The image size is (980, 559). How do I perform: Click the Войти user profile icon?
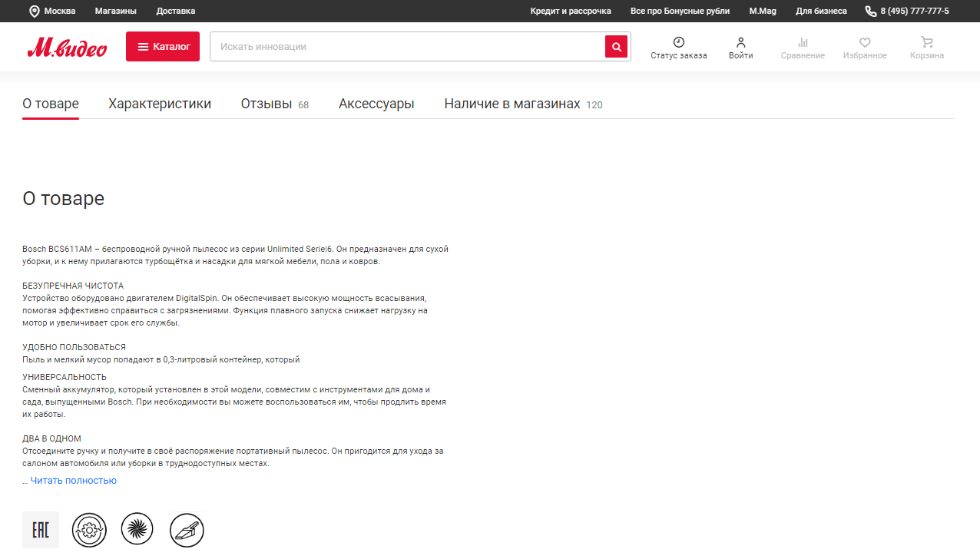(741, 42)
